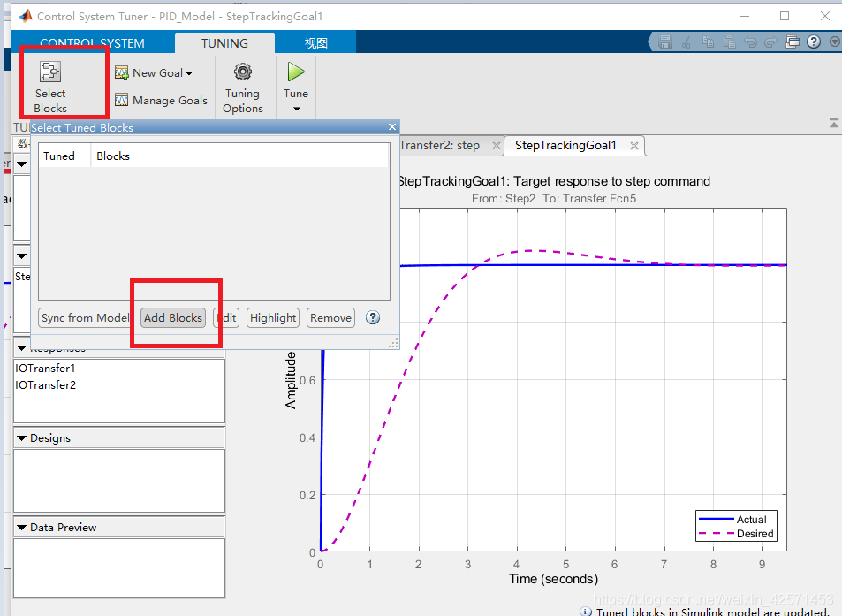Collapse the Data Preview panel
Screen dimensions: 842x616
(21, 528)
